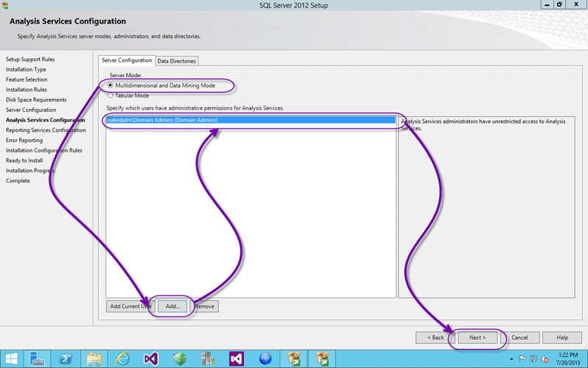Open File Explorer from the taskbar

[x=94, y=359]
